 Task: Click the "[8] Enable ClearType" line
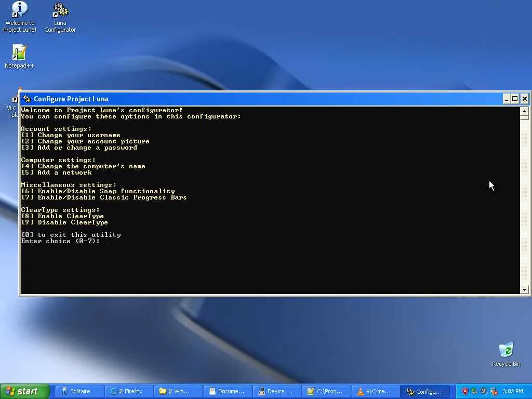tap(62, 216)
